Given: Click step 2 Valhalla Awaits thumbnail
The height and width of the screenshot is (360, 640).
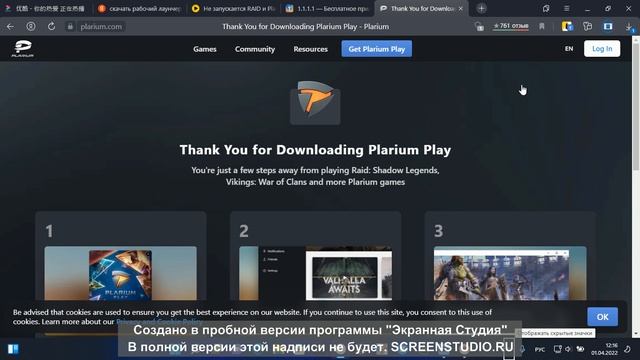Looking at the screenshot, I should [316, 273].
